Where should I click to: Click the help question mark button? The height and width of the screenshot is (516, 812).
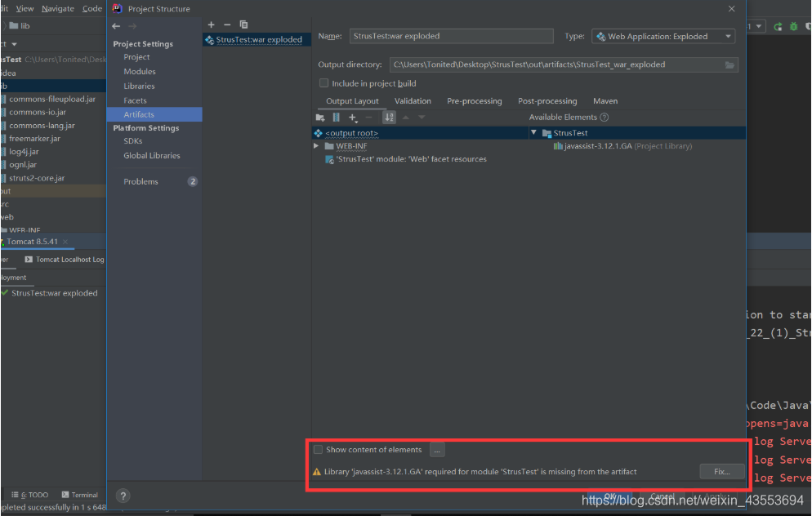123,496
